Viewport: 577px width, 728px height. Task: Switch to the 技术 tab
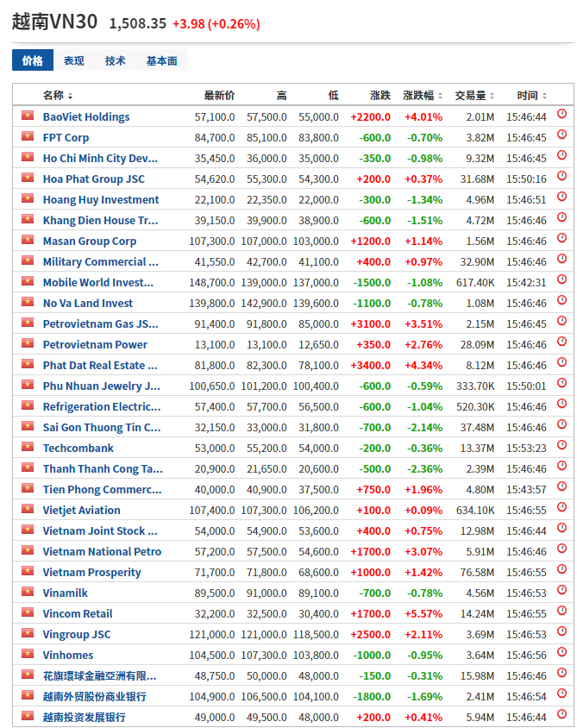115,60
